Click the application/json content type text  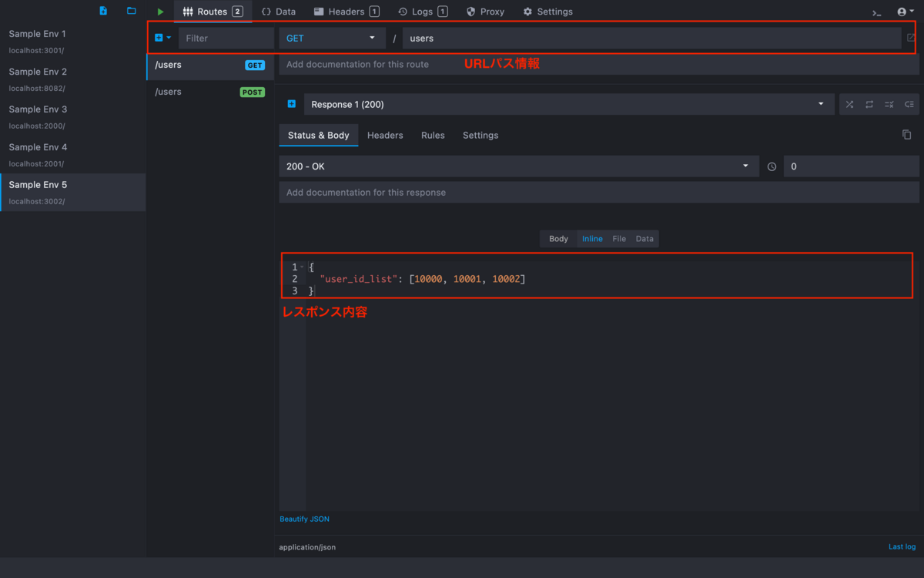307,547
